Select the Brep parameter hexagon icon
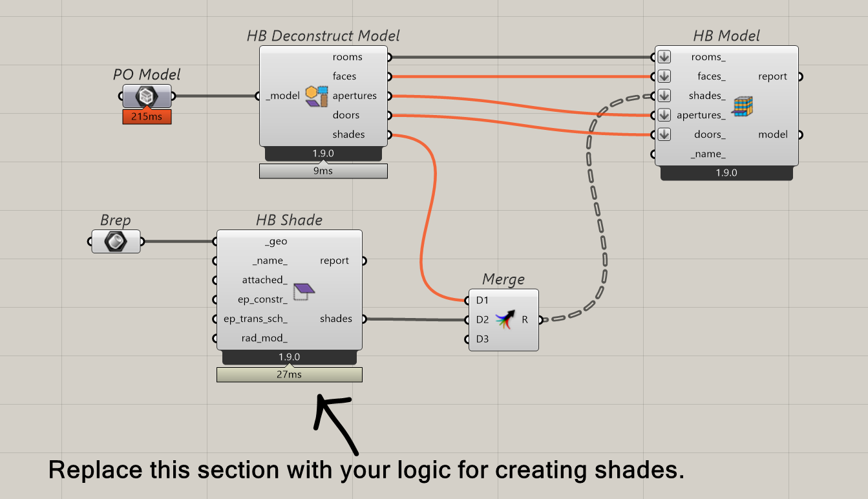Viewport: 868px width, 499px height. click(116, 242)
